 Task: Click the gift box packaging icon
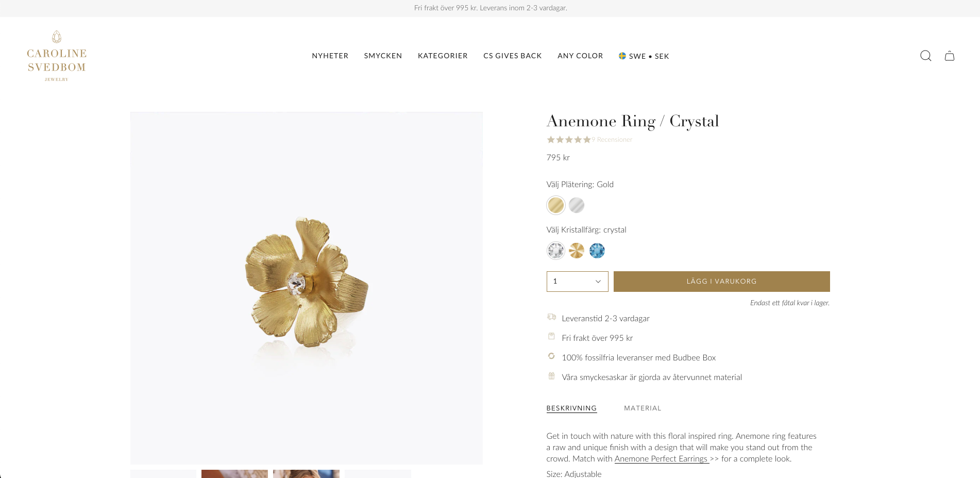pos(551,376)
